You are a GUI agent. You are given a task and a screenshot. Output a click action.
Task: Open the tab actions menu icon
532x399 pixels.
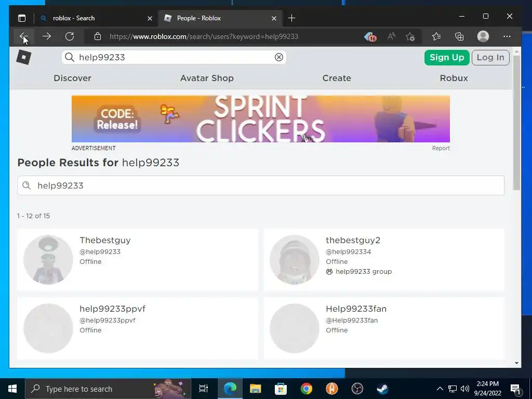(22, 18)
